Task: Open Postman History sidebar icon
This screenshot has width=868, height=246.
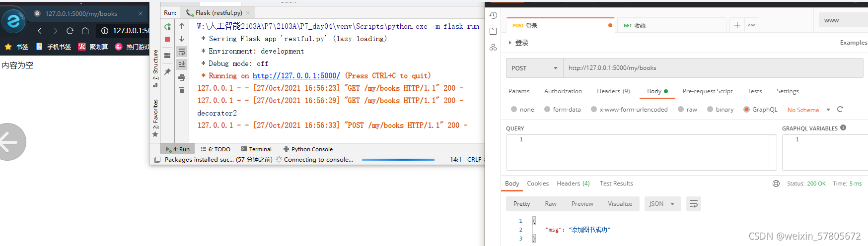Action: pyautogui.click(x=493, y=15)
